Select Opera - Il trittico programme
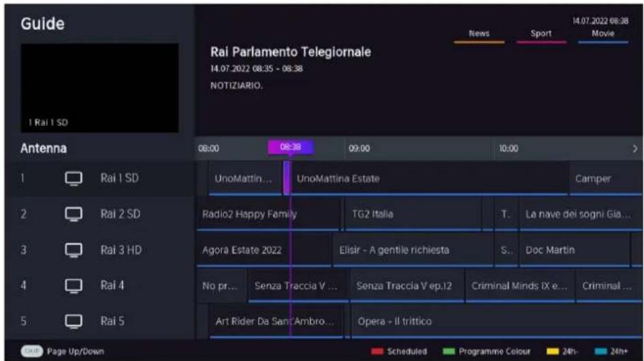Screen dimensions: 644x361 [496, 321]
